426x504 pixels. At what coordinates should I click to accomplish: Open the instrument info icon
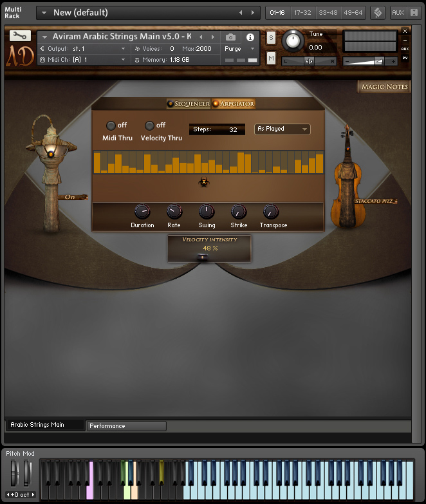click(x=250, y=37)
